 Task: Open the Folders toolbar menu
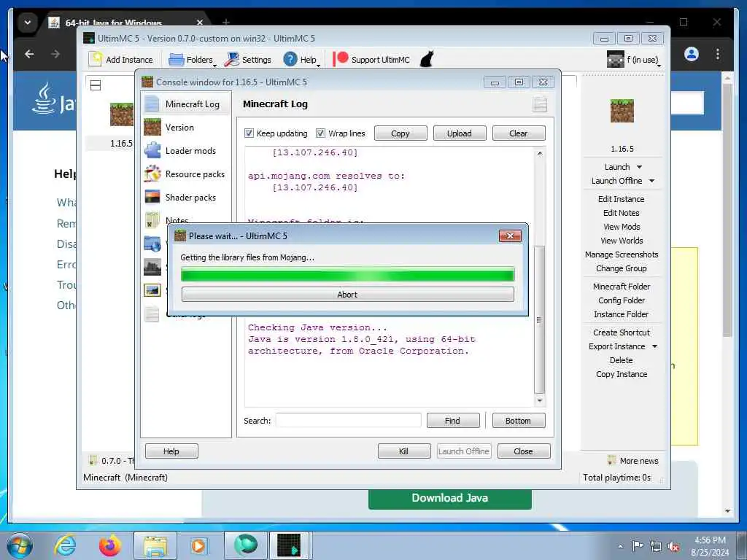pyautogui.click(x=193, y=60)
